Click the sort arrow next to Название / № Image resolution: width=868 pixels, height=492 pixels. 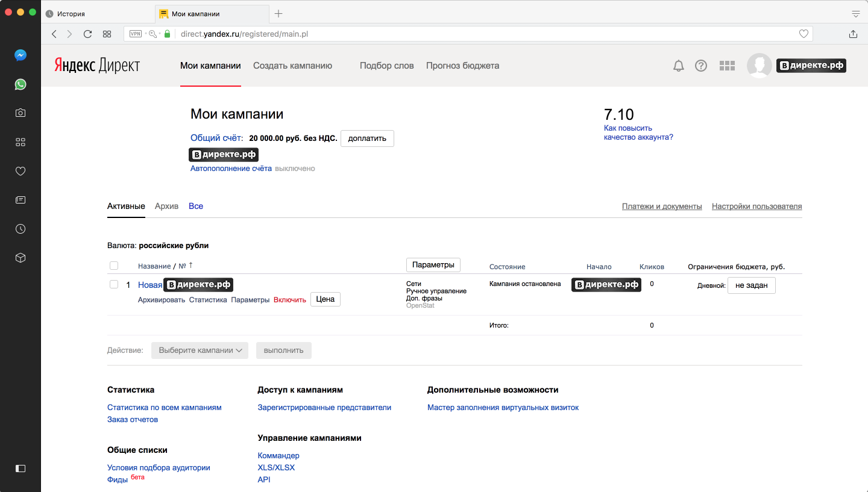point(191,266)
